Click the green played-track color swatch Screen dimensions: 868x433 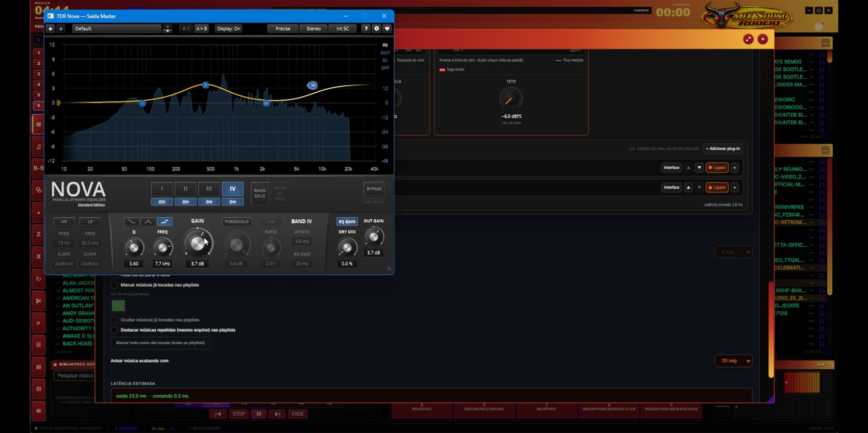(118, 305)
